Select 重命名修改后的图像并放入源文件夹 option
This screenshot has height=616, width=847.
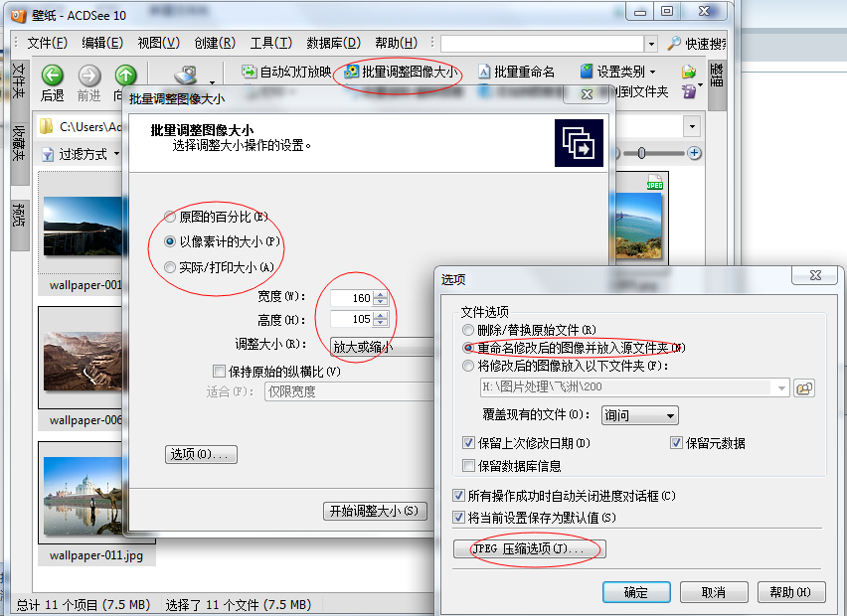point(468,348)
